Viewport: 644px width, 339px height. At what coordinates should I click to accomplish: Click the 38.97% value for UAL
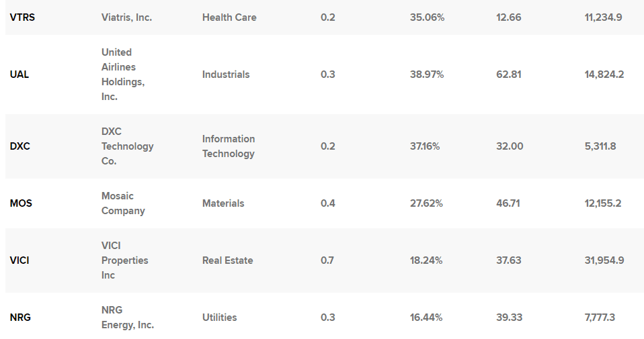(427, 75)
